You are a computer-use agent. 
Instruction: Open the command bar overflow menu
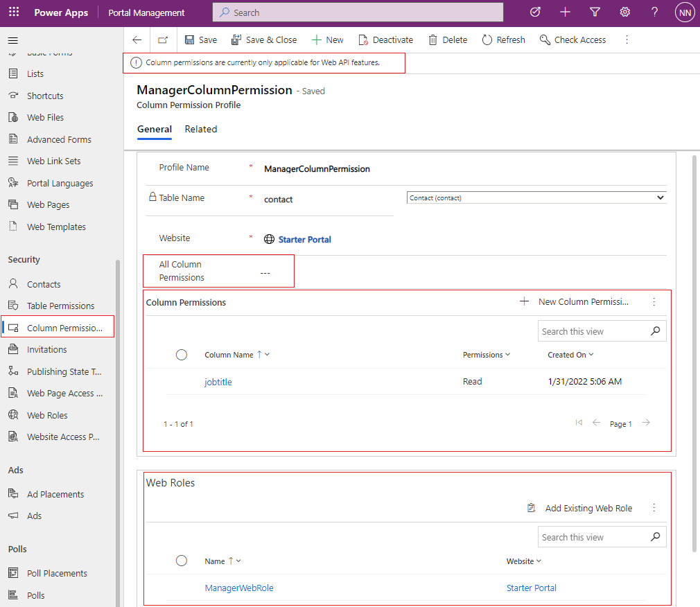[627, 39]
